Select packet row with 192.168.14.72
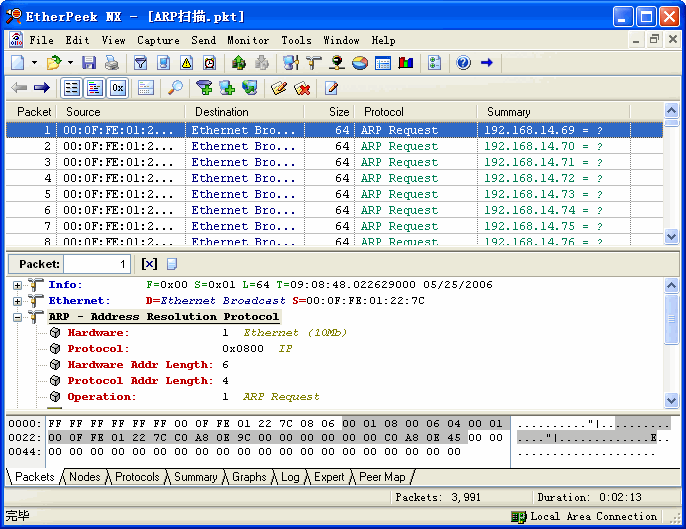Viewport: 686px width, 529px height. (334, 178)
